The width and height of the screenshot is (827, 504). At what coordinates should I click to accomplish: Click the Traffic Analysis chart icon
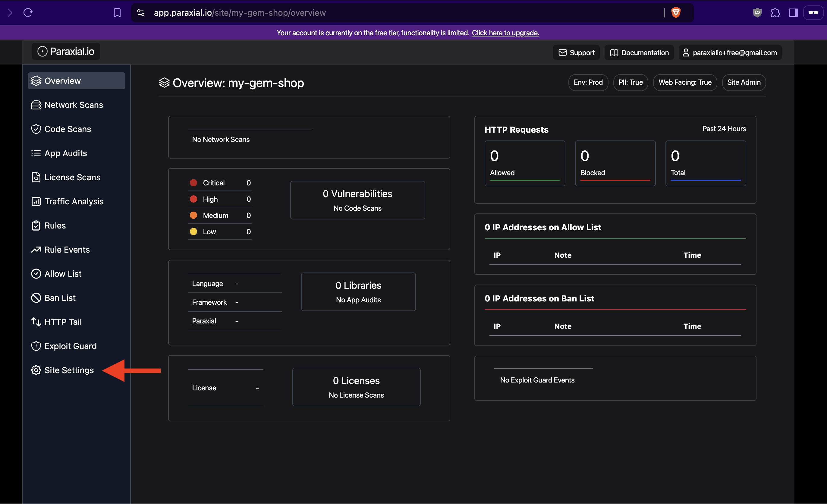point(36,201)
